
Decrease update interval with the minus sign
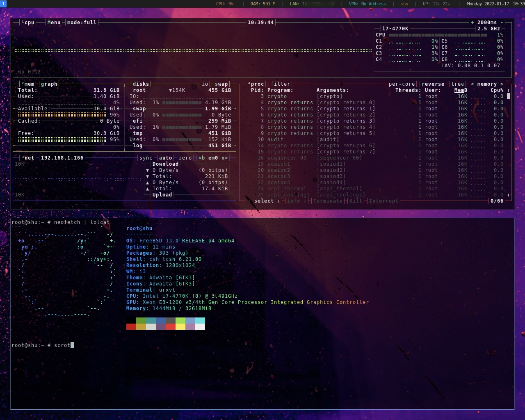[x=502, y=23]
